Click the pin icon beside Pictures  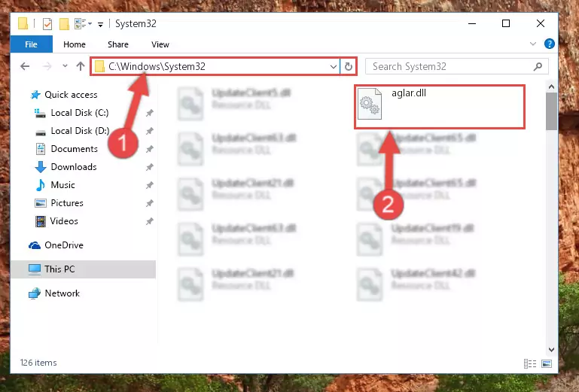(149, 203)
